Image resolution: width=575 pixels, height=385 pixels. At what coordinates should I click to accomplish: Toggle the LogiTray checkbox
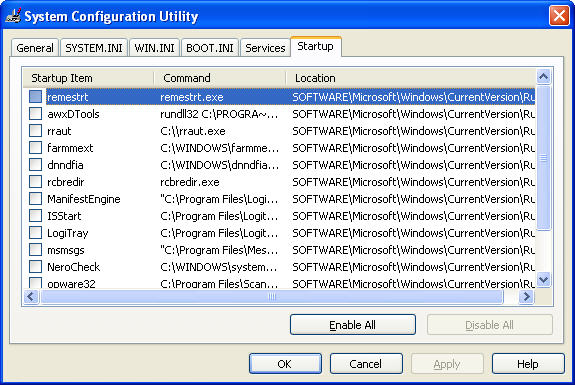pyautogui.click(x=36, y=232)
